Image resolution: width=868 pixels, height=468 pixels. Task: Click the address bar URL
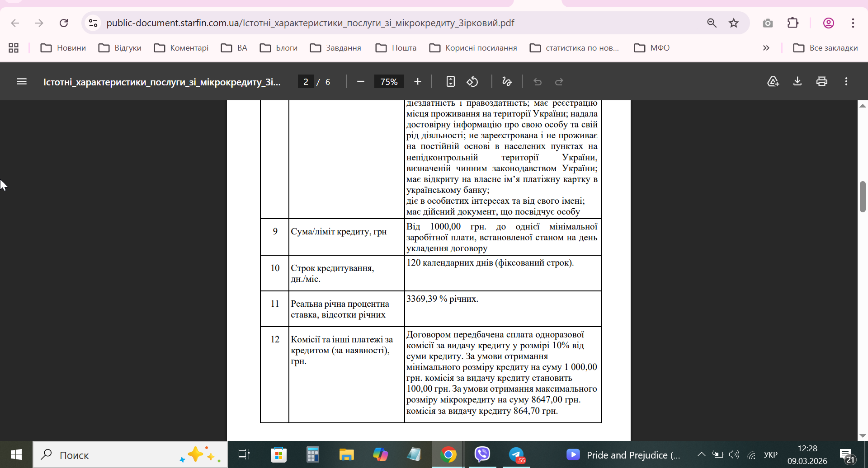[310, 23]
